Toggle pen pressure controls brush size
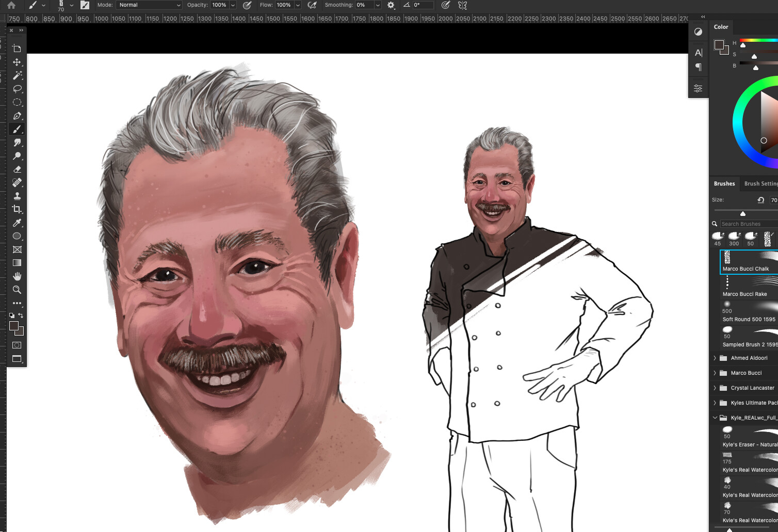The width and height of the screenshot is (778, 532). coord(445,5)
